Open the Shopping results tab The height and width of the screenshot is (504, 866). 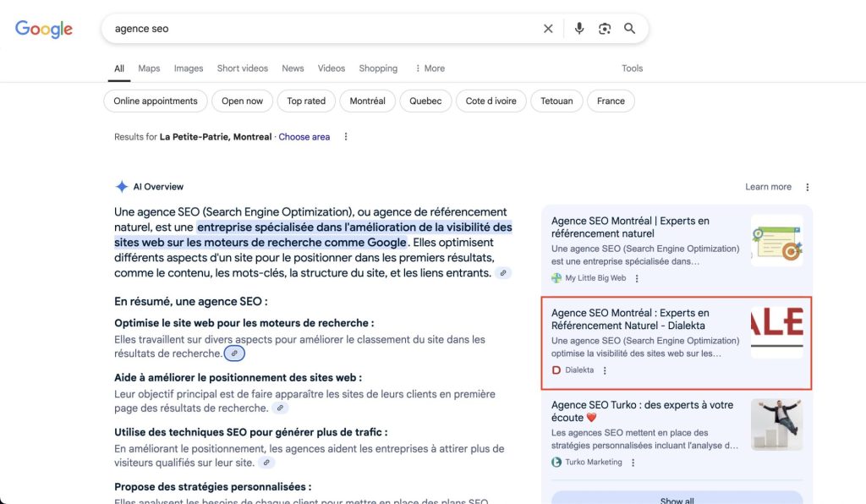pos(377,68)
